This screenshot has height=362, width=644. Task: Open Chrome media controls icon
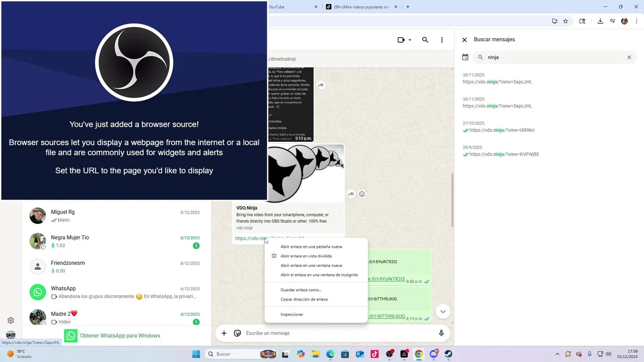[612, 21]
